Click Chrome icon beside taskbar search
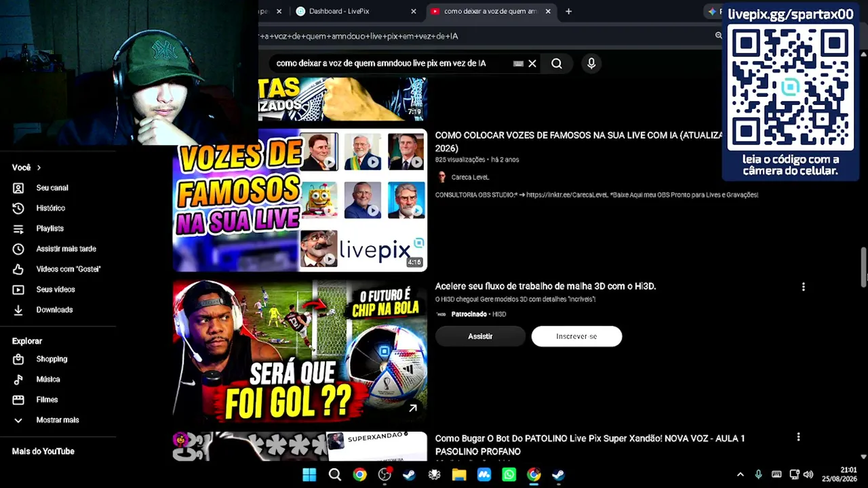This screenshot has height=488, width=868. pos(359,474)
